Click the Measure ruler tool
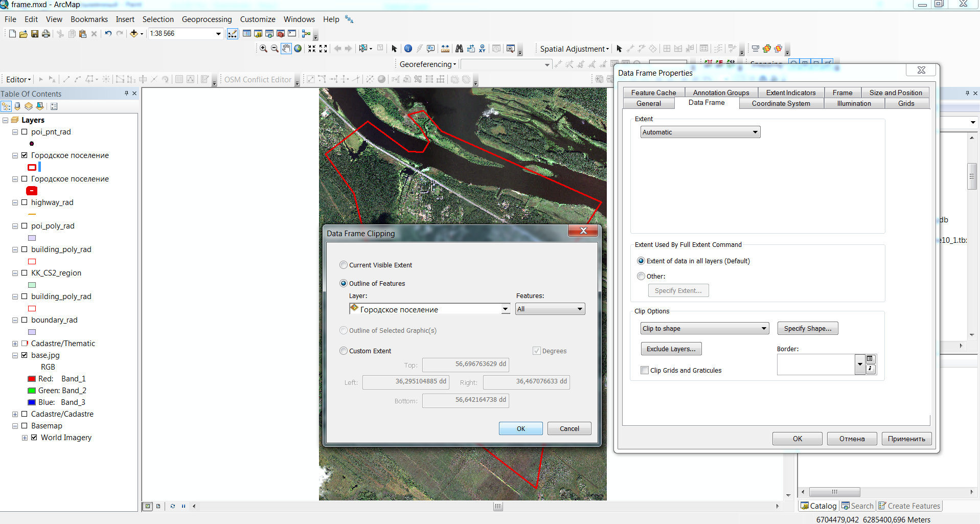Image resolution: width=980 pixels, height=524 pixels. coord(445,49)
